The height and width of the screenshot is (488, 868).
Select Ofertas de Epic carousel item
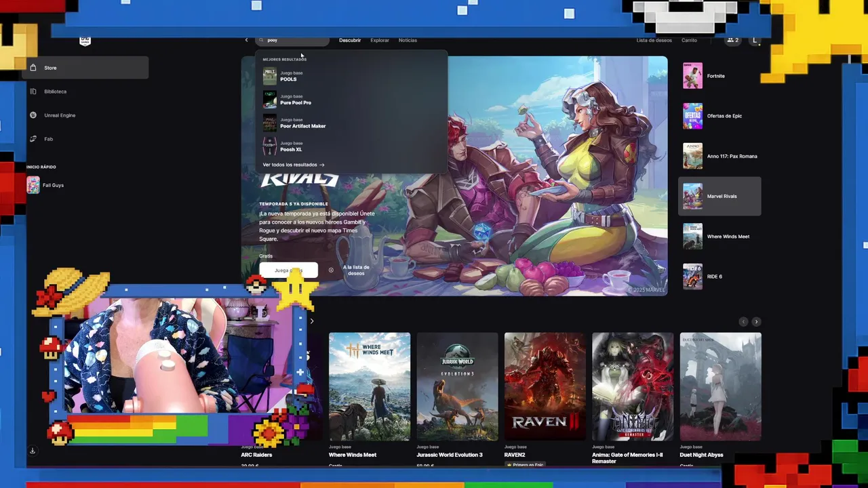719,116
